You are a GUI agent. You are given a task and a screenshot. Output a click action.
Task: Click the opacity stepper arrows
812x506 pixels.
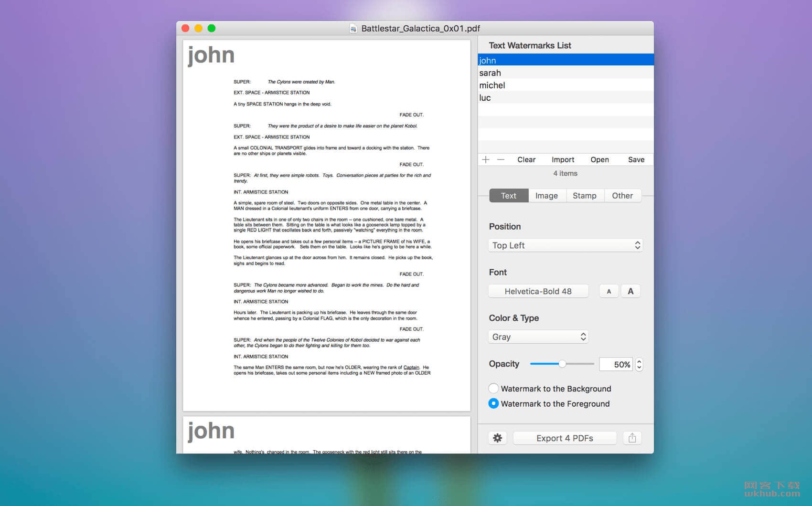tap(639, 364)
